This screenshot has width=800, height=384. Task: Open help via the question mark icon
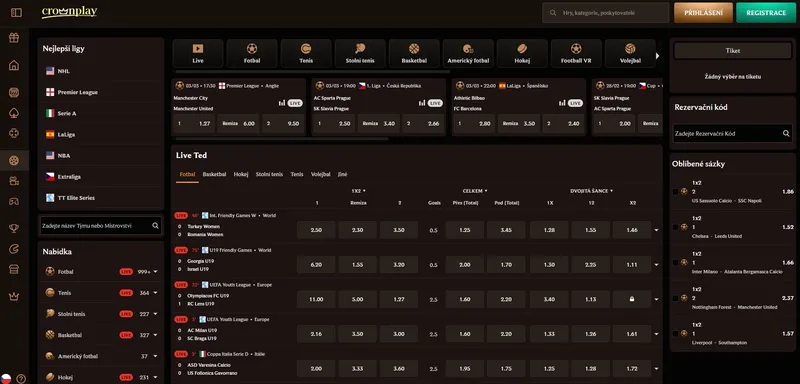click(x=21, y=378)
